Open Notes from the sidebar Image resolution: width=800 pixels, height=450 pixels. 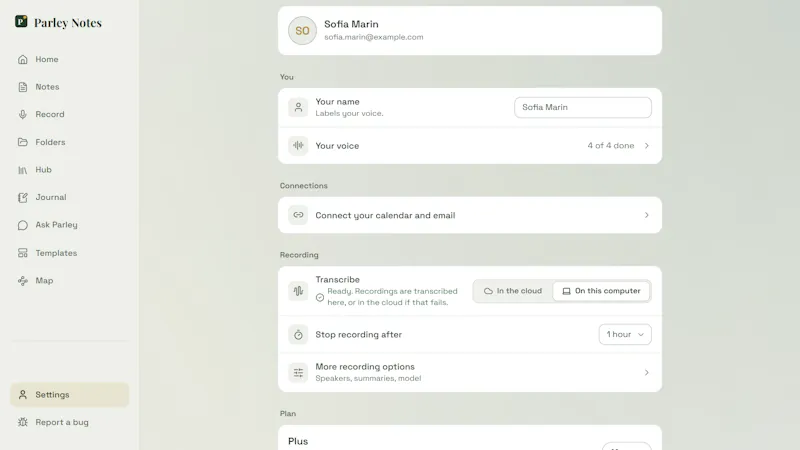[69, 87]
